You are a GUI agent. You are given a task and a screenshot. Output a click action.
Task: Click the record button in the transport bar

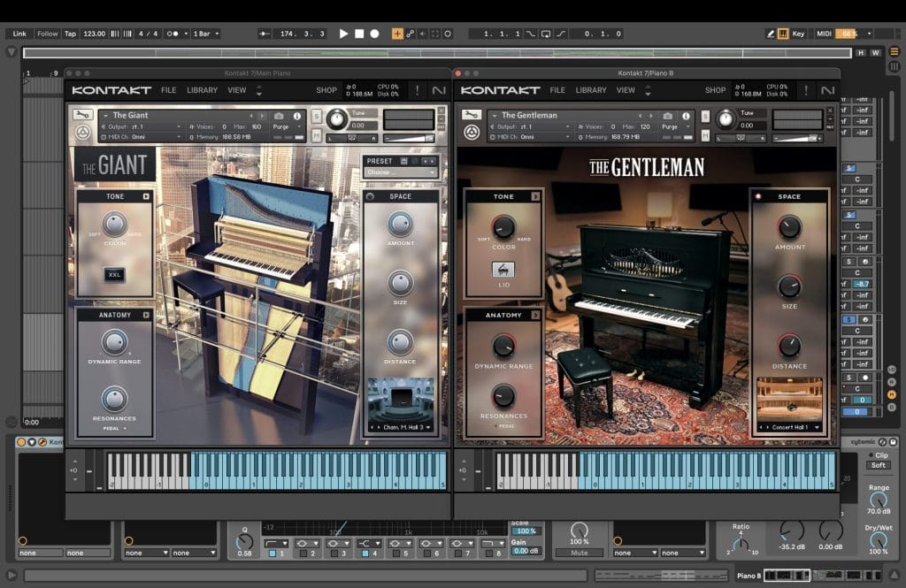374,34
